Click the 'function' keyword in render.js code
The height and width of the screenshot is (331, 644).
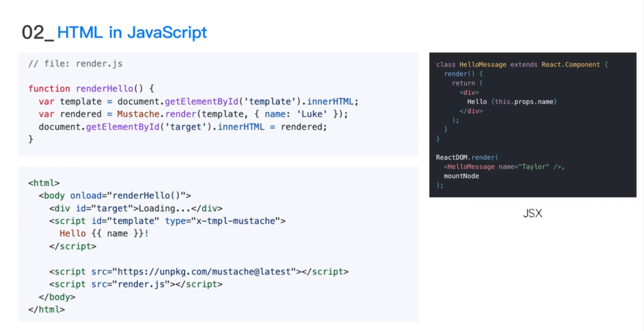coord(49,89)
